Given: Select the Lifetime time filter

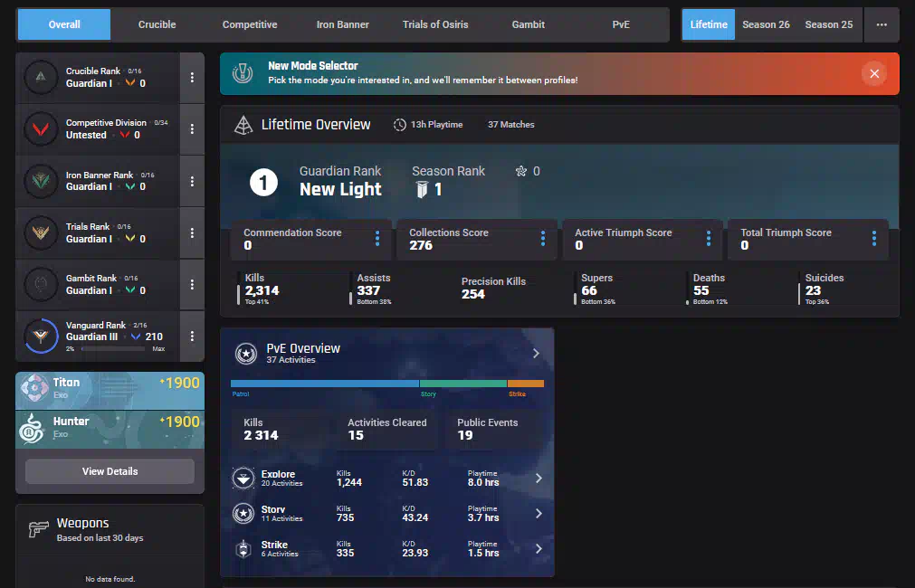Looking at the screenshot, I should click(x=709, y=24).
